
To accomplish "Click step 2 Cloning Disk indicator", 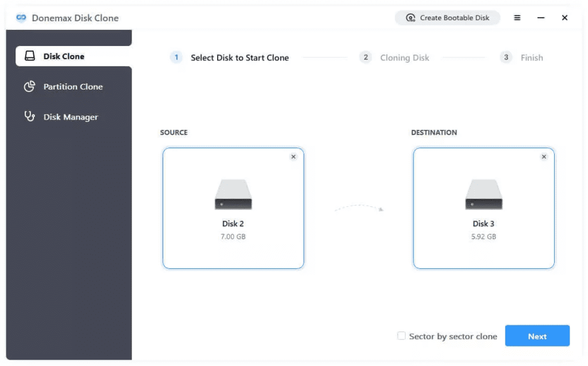I will click(x=366, y=57).
